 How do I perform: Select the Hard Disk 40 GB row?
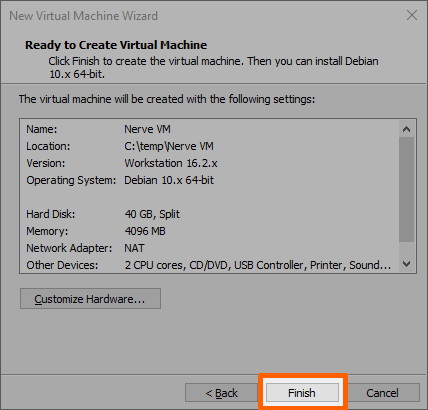point(209,214)
